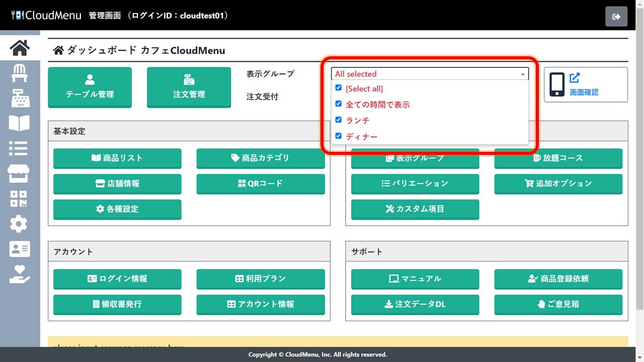
Task: Open the QR code sidebar icon
Action: 20,199
